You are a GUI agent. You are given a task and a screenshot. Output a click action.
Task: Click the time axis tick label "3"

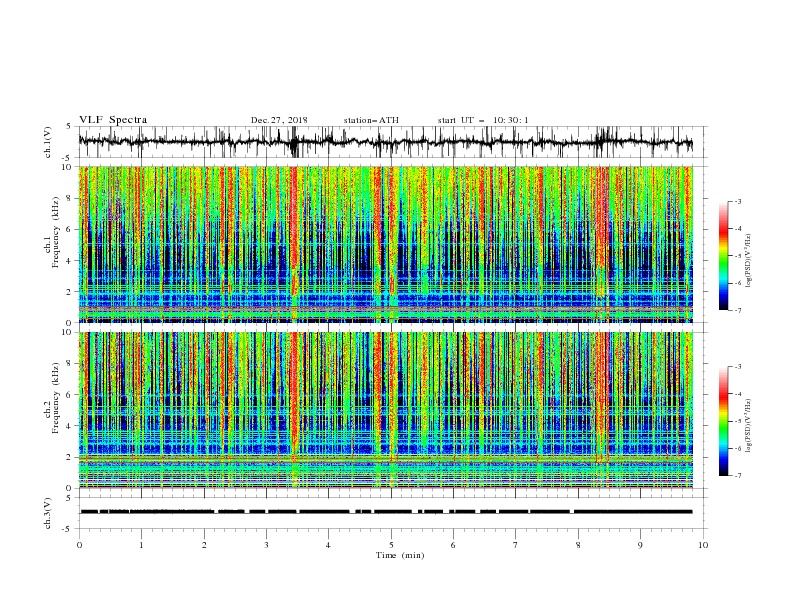[266, 545]
